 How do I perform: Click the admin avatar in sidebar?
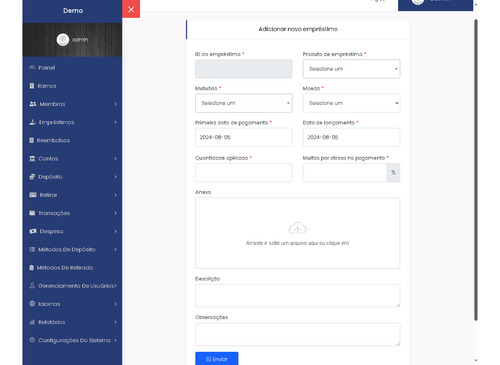(x=63, y=40)
